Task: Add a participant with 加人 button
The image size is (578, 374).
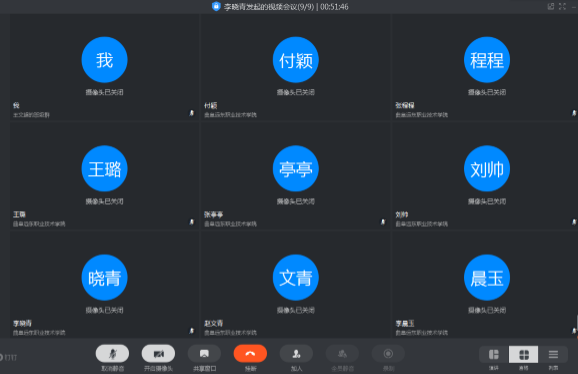Action: [296, 354]
